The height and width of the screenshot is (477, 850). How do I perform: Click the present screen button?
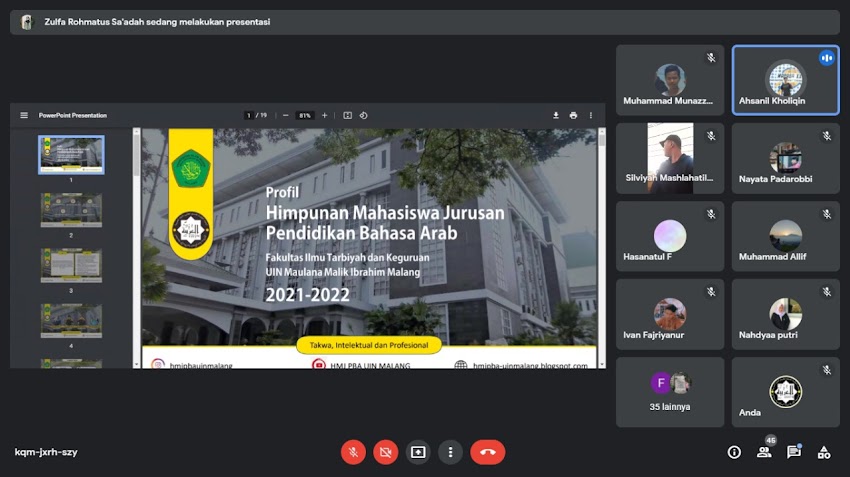(x=418, y=452)
